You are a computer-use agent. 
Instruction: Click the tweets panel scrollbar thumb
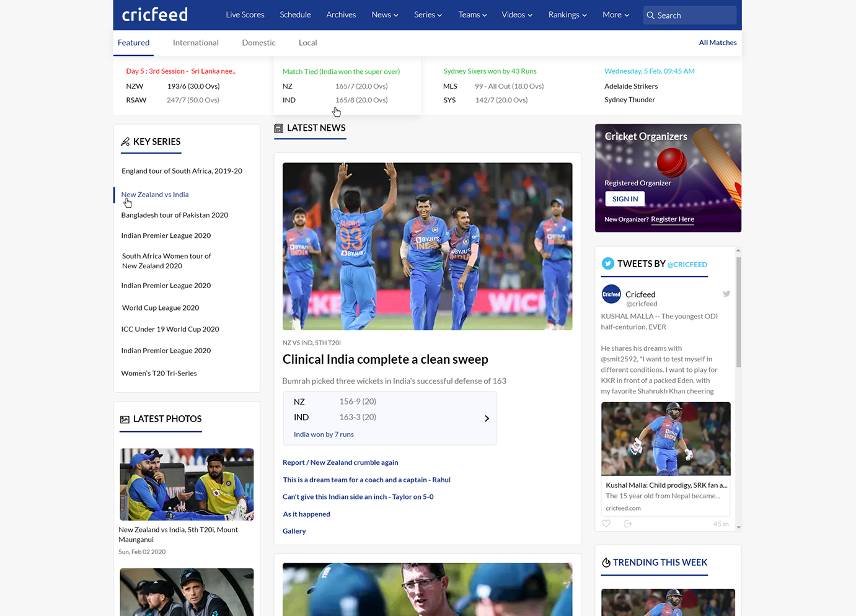738,312
